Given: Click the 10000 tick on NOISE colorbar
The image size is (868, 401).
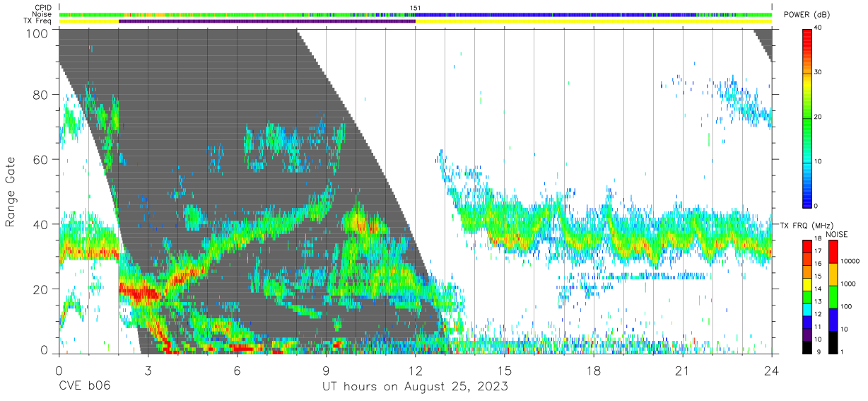Looking at the screenshot, I should 851,261.
